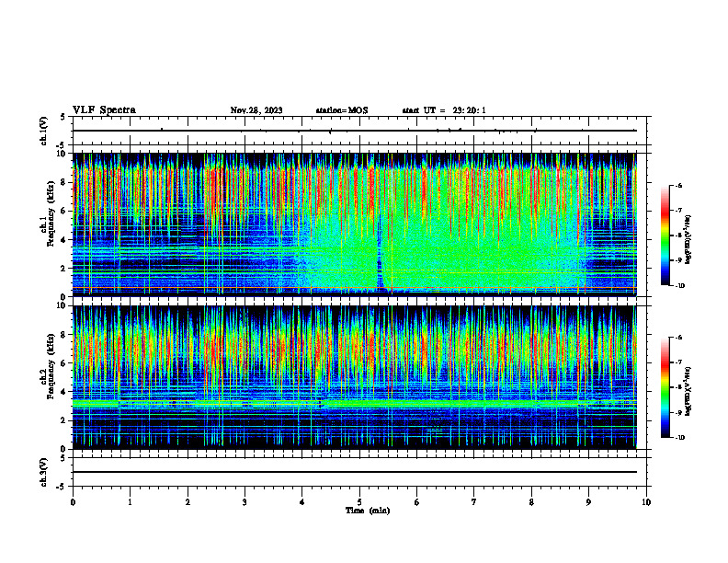Click the "4" tick on the time axis
Image resolution: width=728 pixels, height=563 pixels.
point(302,502)
